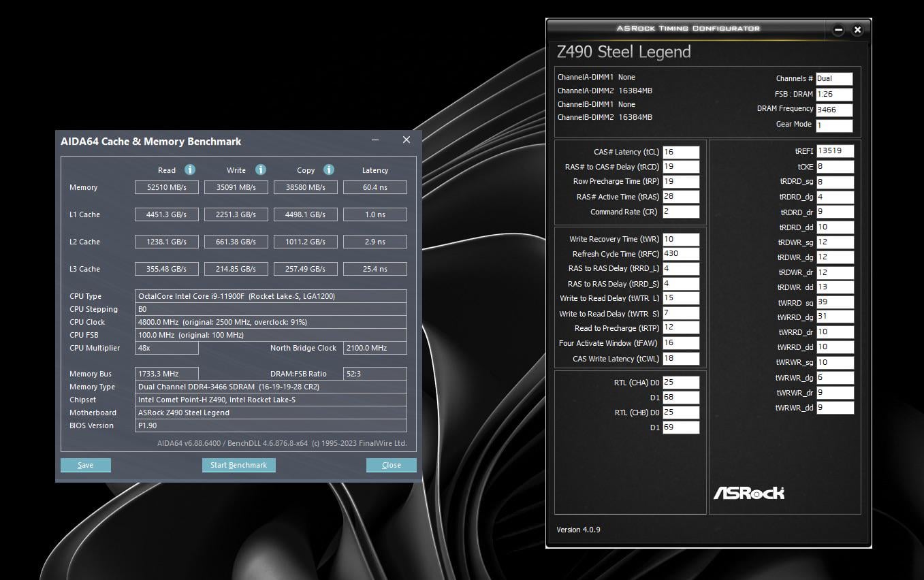Select the tWRRD_dd value field
This screenshot has height=580, width=924.
point(835,347)
